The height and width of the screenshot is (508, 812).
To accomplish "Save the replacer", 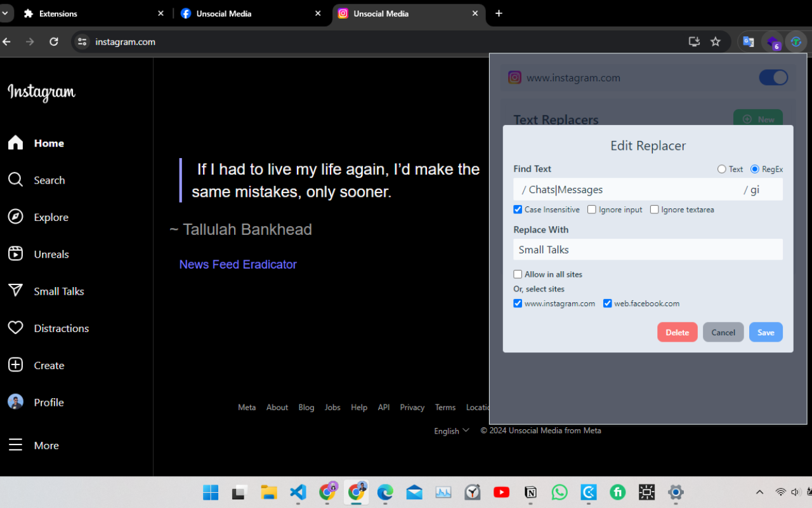I will click(766, 332).
